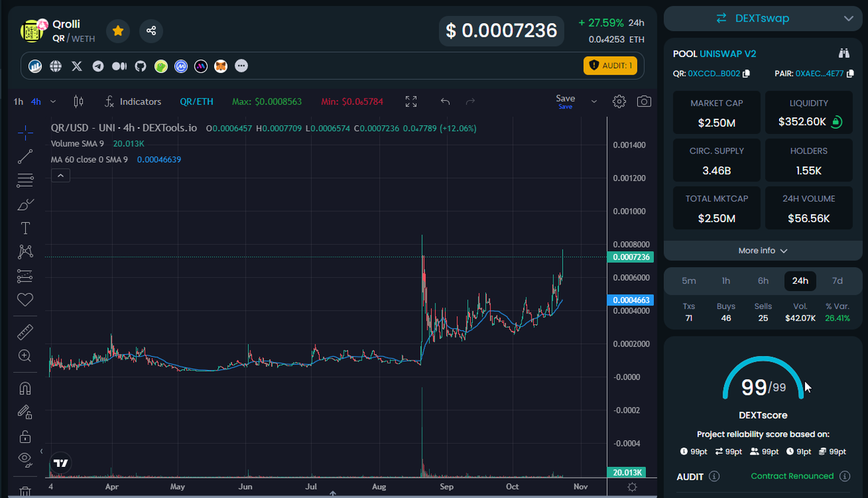This screenshot has width=868, height=498.
Task: Expand the time interval dropdown arrow
Action: point(54,101)
